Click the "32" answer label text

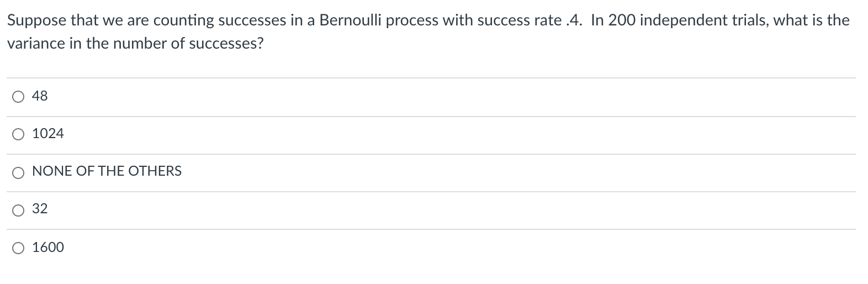click(x=40, y=209)
